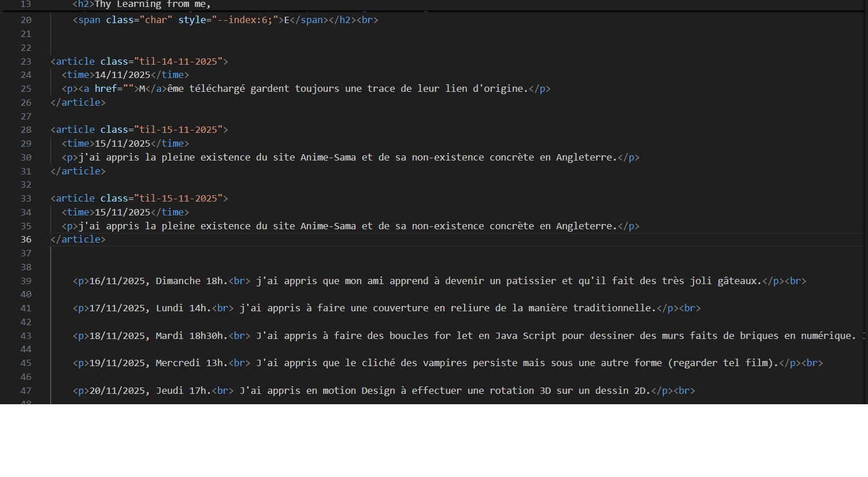Click the closing article tag on line 36
Image resolution: width=868 pixels, height=477 pixels.
(78, 240)
